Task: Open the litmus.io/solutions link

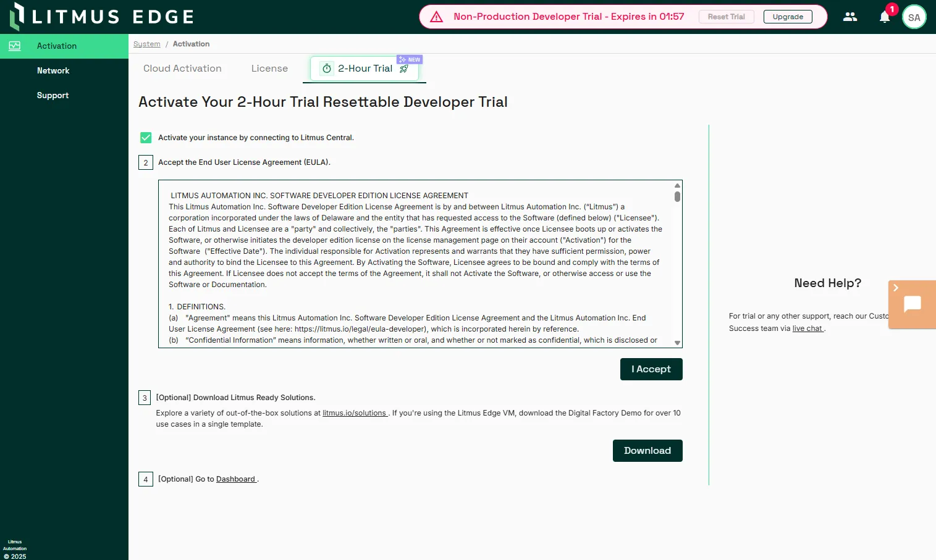Action: (x=355, y=413)
